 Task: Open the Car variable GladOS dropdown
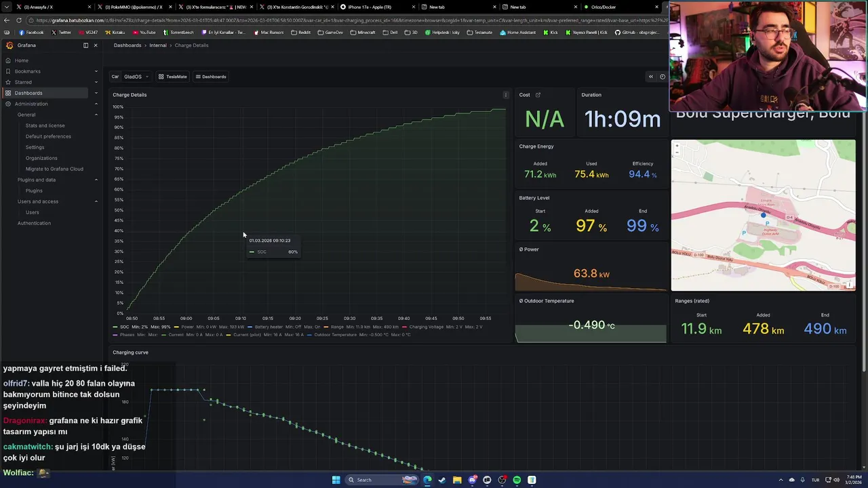(x=136, y=77)
